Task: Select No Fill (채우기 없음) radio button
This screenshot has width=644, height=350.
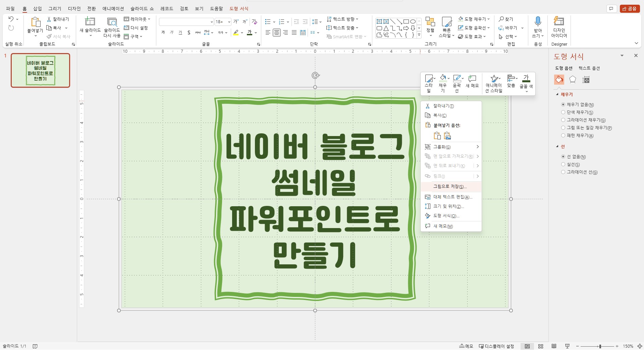Action: pos(563,105)
